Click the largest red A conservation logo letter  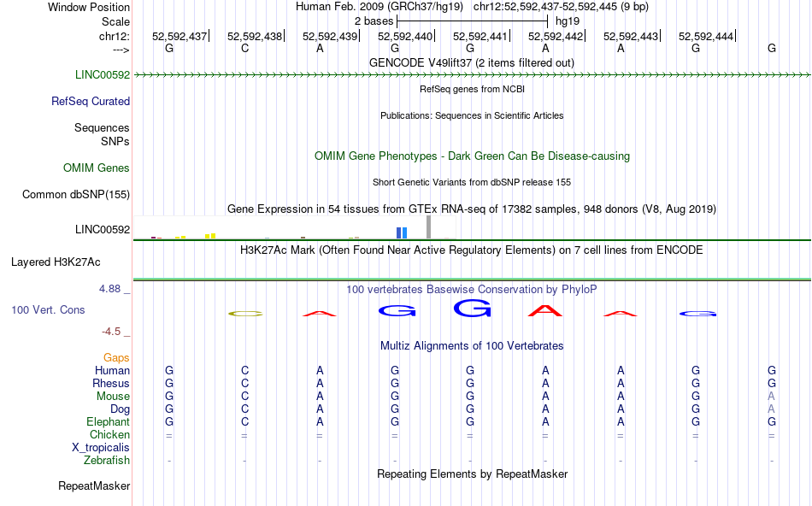point(544,311)
